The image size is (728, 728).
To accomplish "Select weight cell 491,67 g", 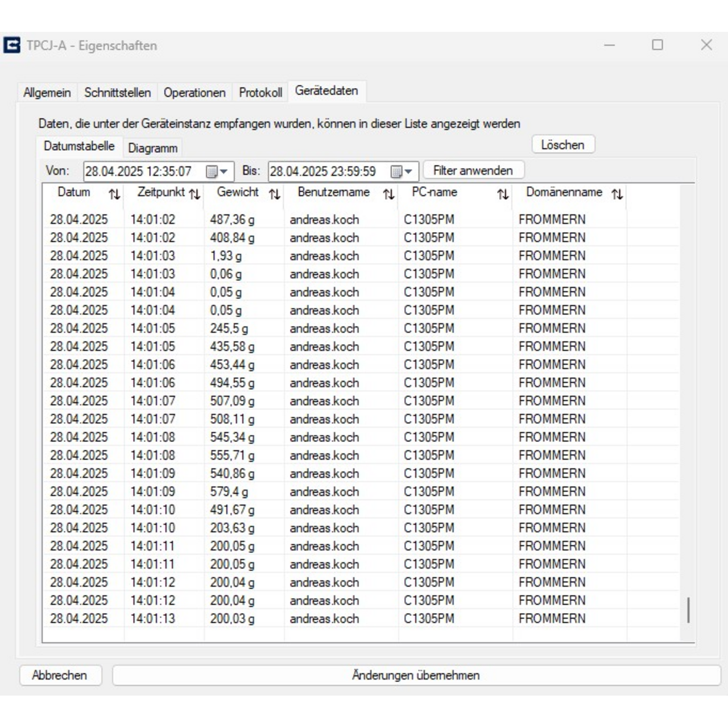I will pos(232,510).
